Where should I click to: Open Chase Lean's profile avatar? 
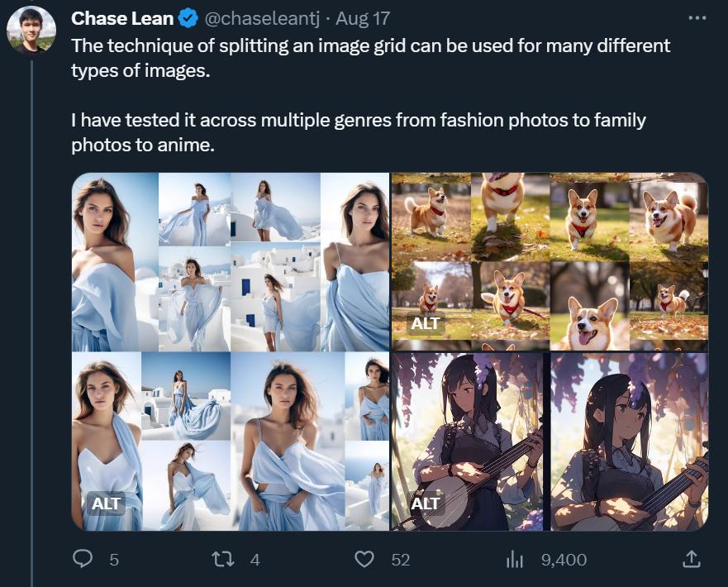[31, 31]
